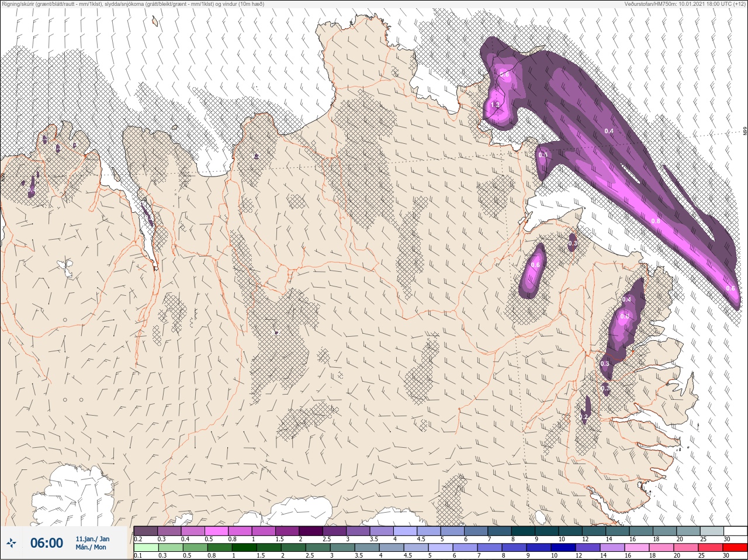The image size is (748, 560).
Task: Pick the bright pink top-row swatch at 0.5
Action: tap(217, 531)
